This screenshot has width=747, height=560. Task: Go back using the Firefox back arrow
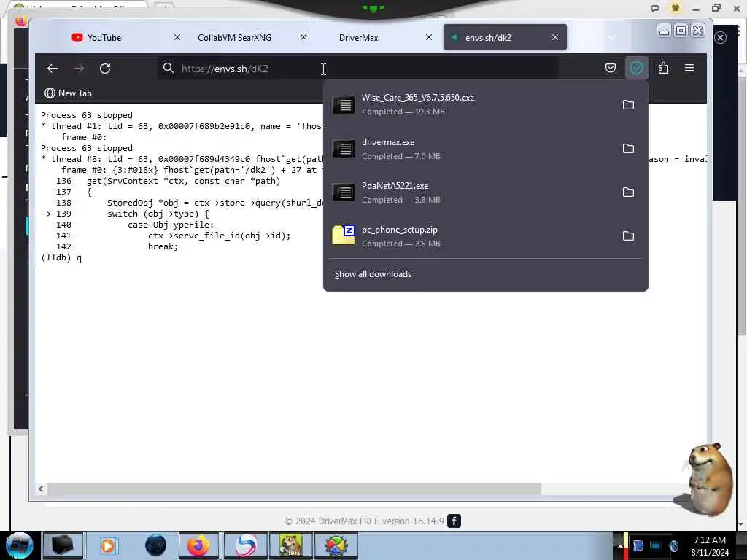[53, 69]
